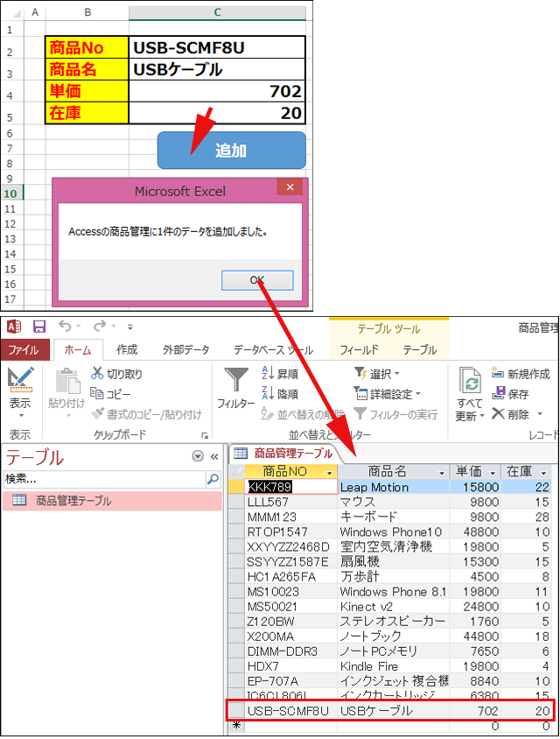Open the navigation pane category menu arrow
The image size is (560, 739).
[x=198, y=457]
